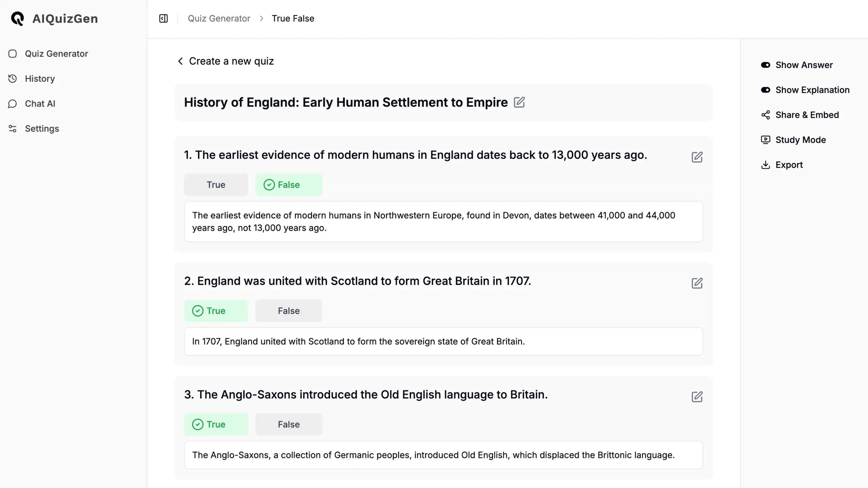Select True answer for question 2
This screenshot has height=488, width=868.
[216, 311]
